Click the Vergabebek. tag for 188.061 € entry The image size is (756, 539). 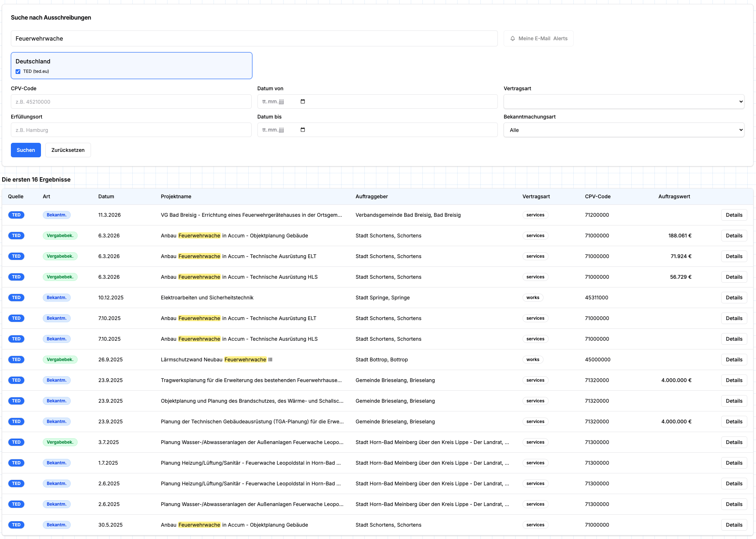point(60,236)
